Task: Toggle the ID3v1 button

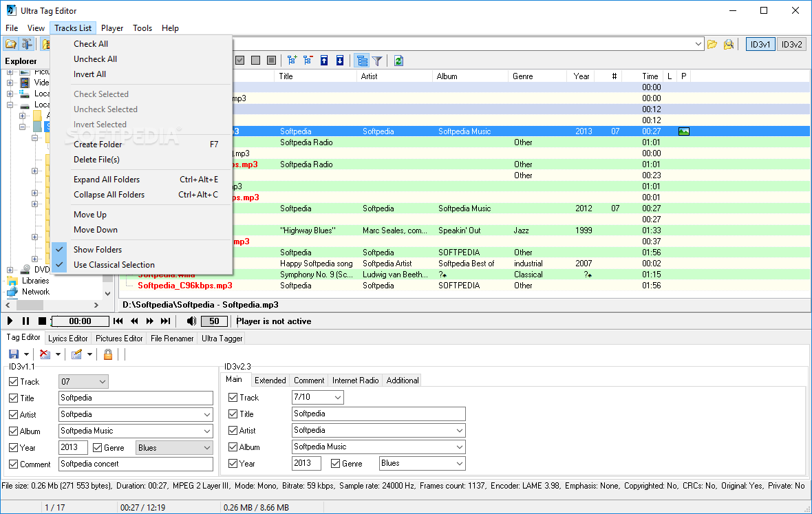Action: (760, 45)
